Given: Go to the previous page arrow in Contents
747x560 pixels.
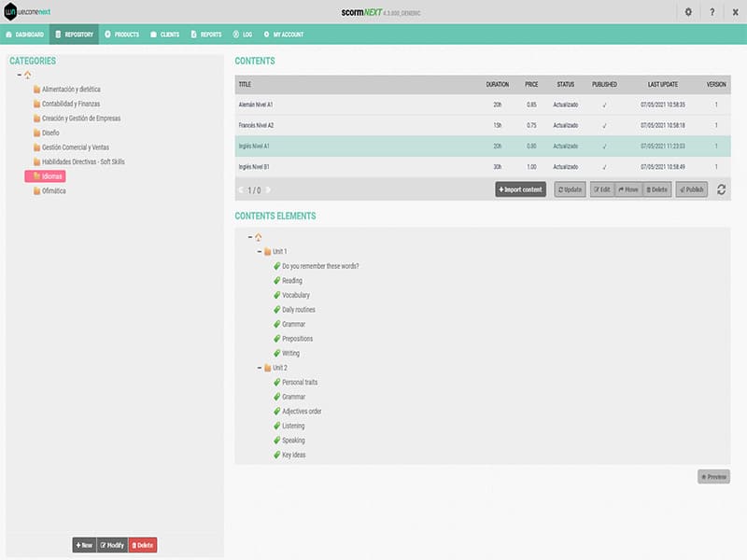Looking at the screenshot, I should click(241, 190).
